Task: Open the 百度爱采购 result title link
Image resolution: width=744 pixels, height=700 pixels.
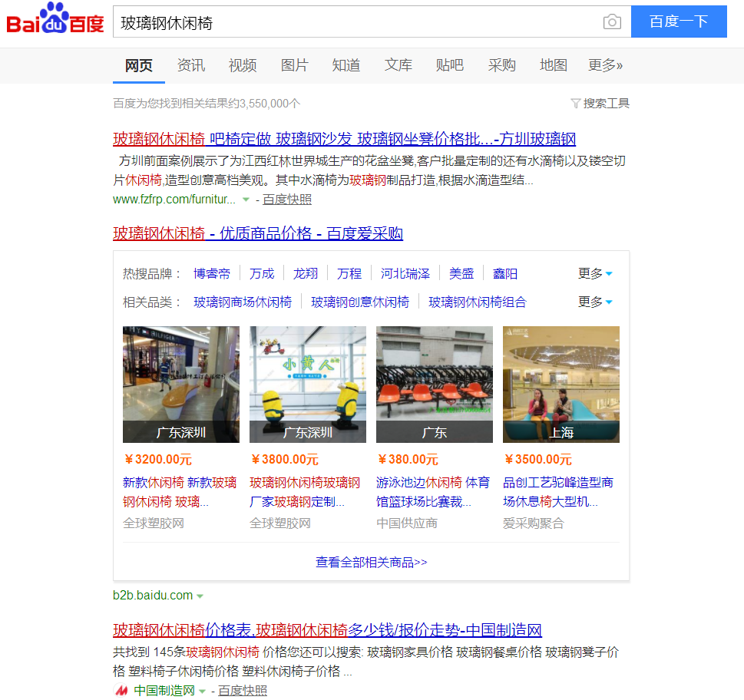Action: (258, 233)
